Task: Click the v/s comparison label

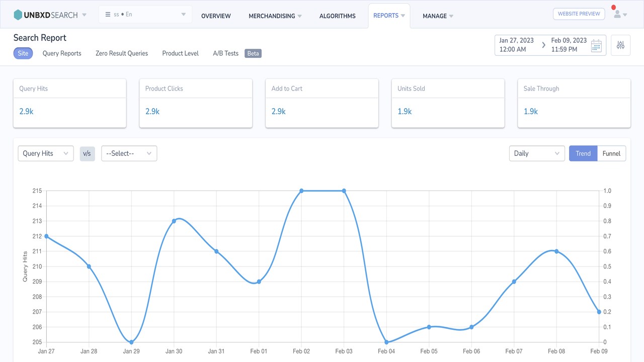Action: (x=87, y=153)
